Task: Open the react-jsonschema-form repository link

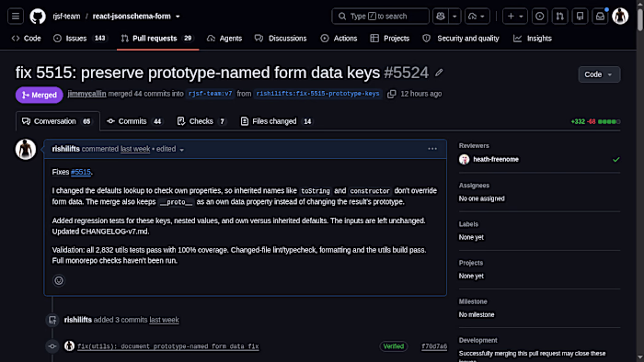Action: [x=132, y=17]
